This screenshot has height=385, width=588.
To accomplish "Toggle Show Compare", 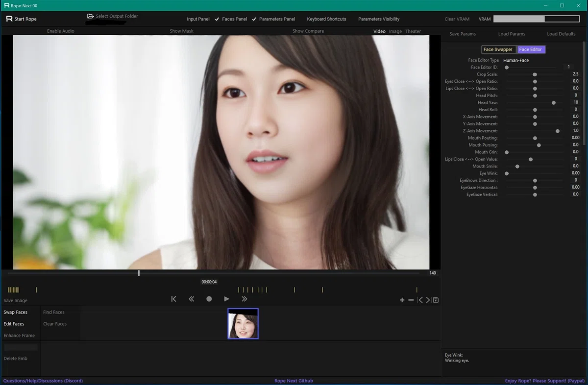I will (x=308, y=31).
